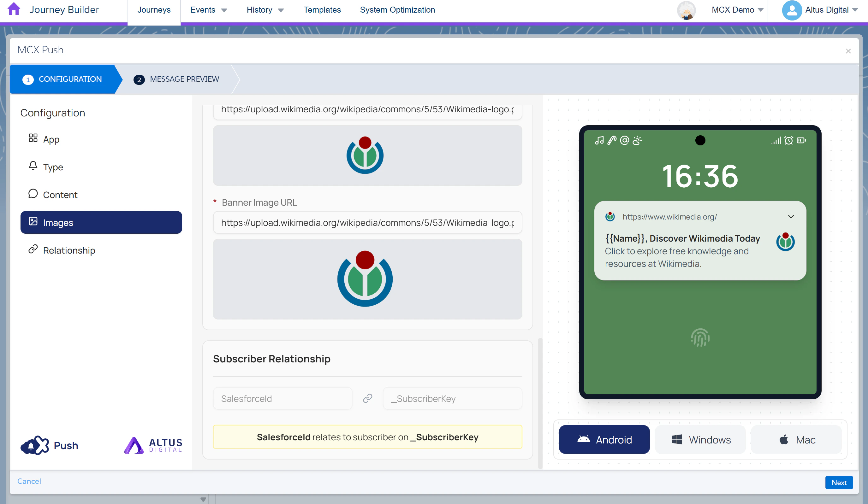
Task: Click the Relationship link icon in sidebar
Action: (x=33, y=249)
